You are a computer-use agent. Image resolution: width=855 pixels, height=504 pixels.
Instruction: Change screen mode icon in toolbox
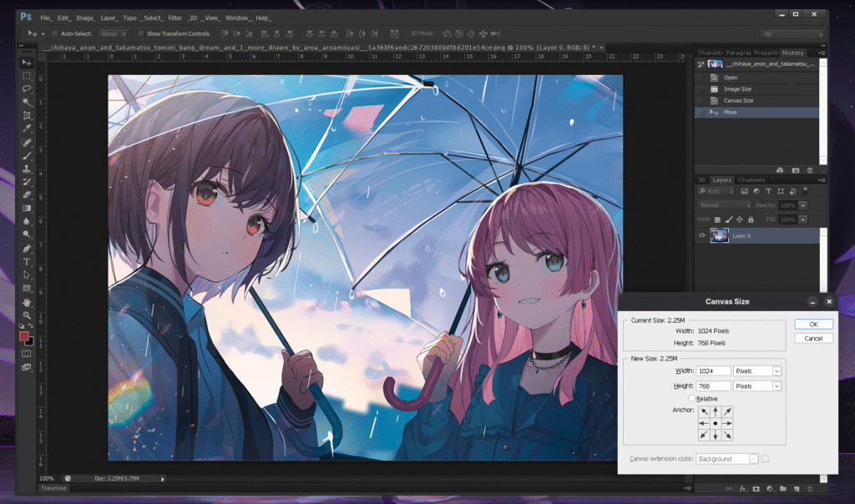coord(26,367)
